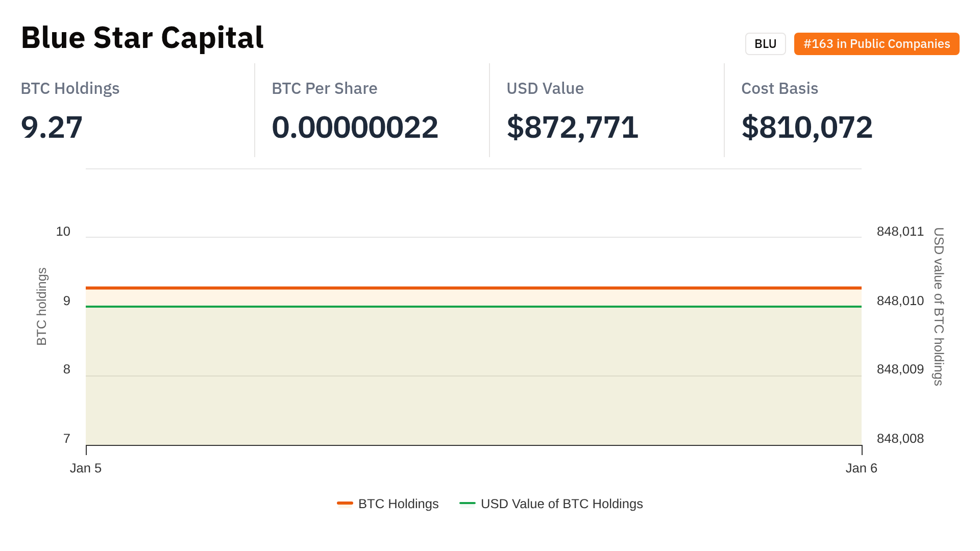Click the BLU ticker badge
The height and width of the screenshot is (551, 980).
pos(765,44)
